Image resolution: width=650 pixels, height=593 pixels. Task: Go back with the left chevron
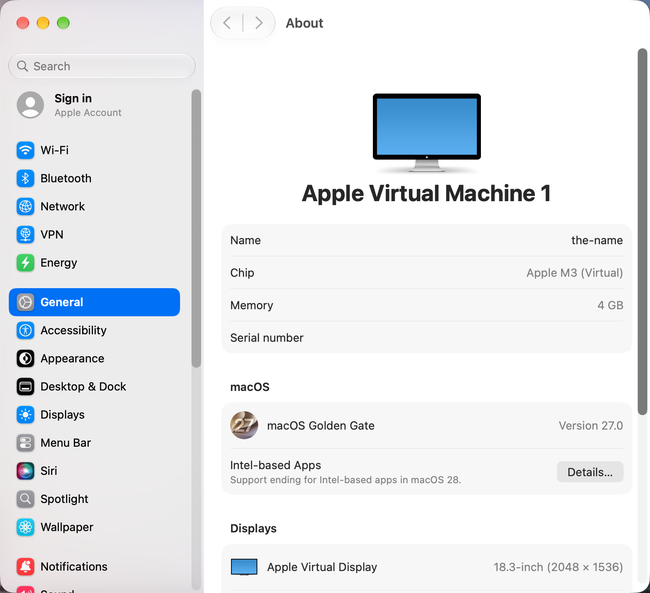tap(227, 23)
